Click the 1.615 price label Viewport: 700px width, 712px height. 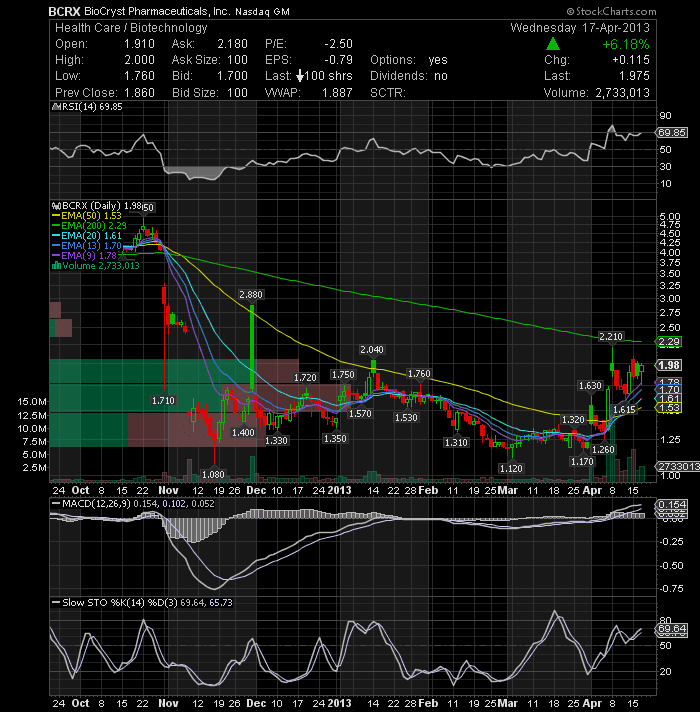[x=624, y=409]
